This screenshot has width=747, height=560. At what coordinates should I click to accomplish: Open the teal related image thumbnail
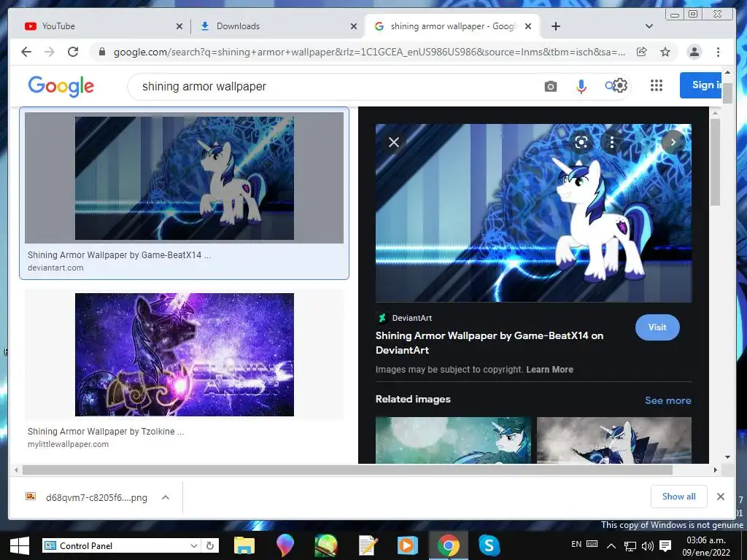pos(453,440)
